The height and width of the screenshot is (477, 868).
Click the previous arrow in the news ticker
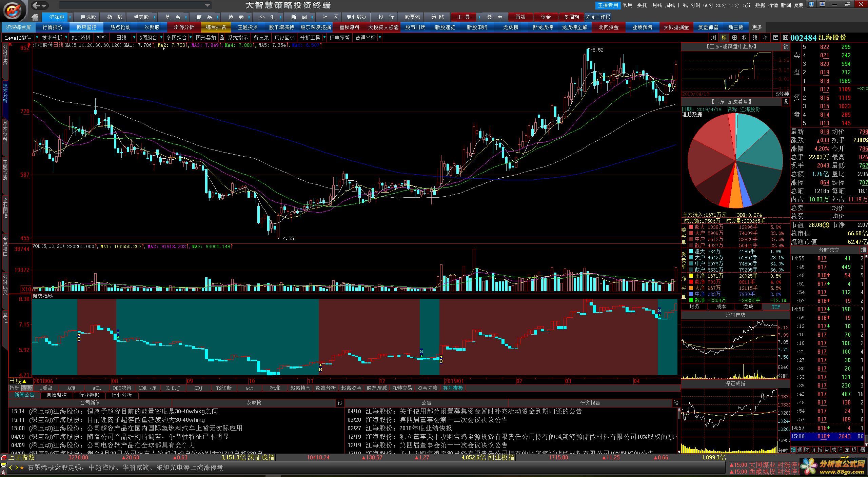pyautogui.click(x=11, y=468)
